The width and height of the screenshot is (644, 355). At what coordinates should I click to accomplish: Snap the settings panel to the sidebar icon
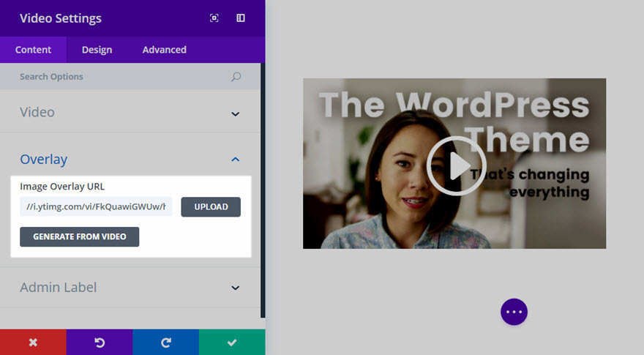pos(241,18)
